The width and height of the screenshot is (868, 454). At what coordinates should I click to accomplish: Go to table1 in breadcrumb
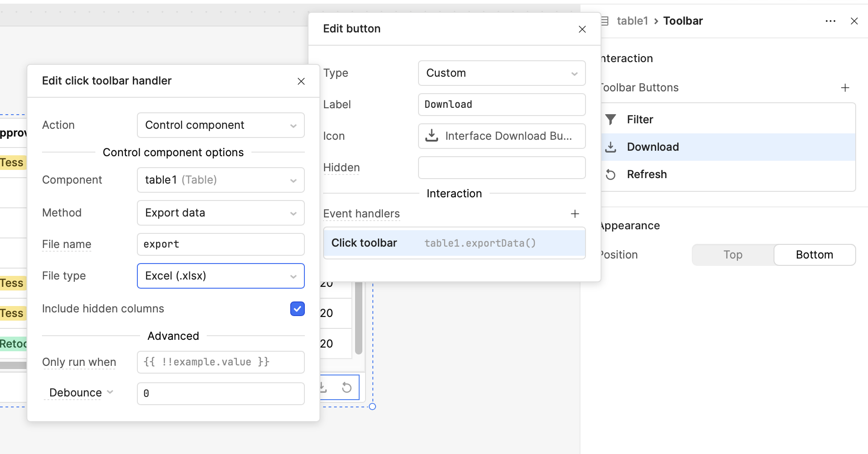(633, 21)
